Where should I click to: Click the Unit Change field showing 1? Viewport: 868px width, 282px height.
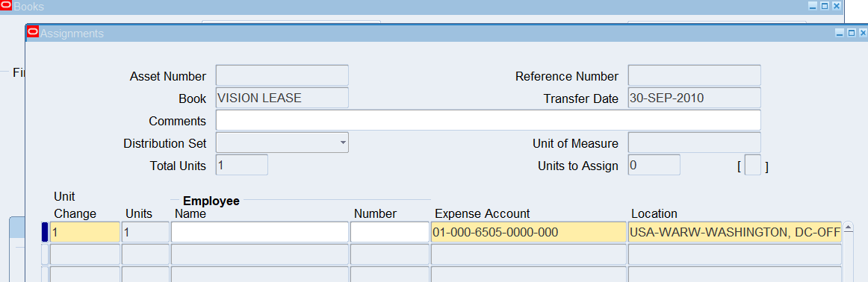tap(84, 232)
